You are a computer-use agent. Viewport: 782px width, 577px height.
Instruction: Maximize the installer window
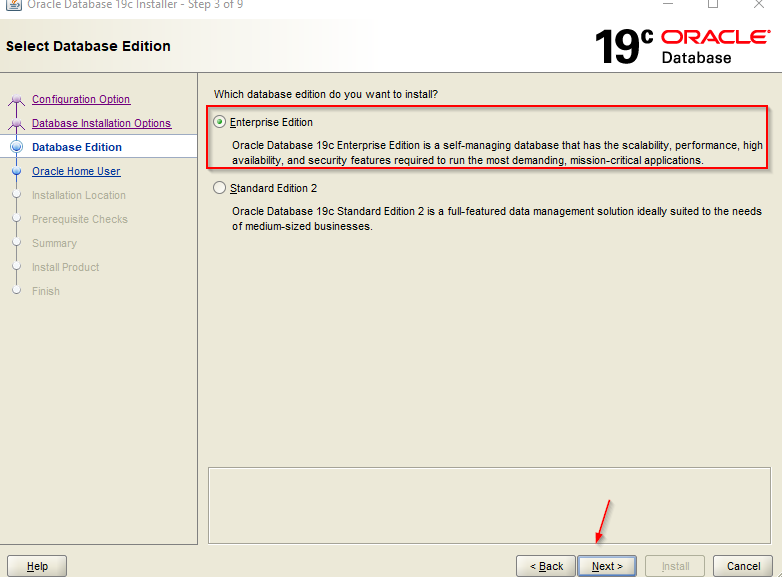(x=713, y=4)
